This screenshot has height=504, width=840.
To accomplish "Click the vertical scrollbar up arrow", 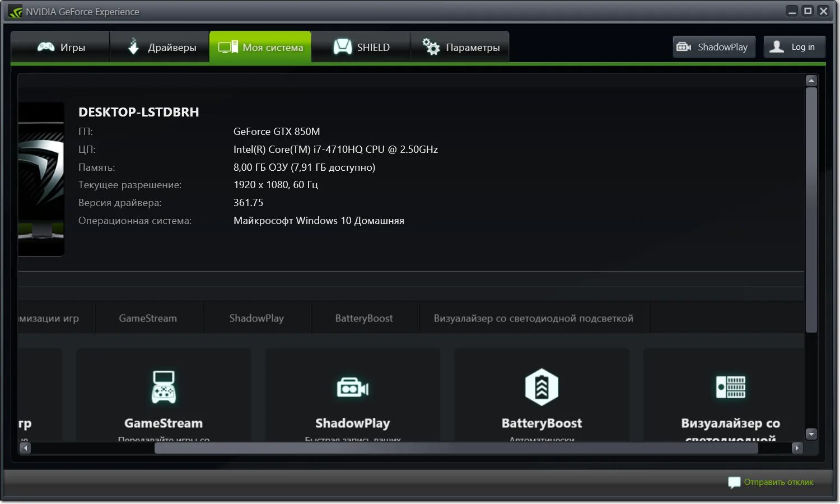I will (x=811, y=81).
